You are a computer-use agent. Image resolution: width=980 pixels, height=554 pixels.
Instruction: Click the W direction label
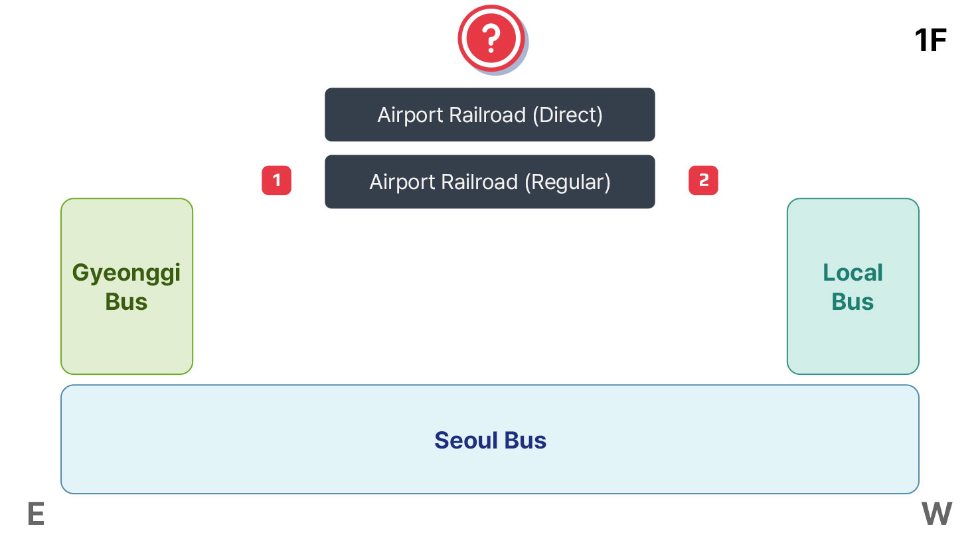(936, 514)
